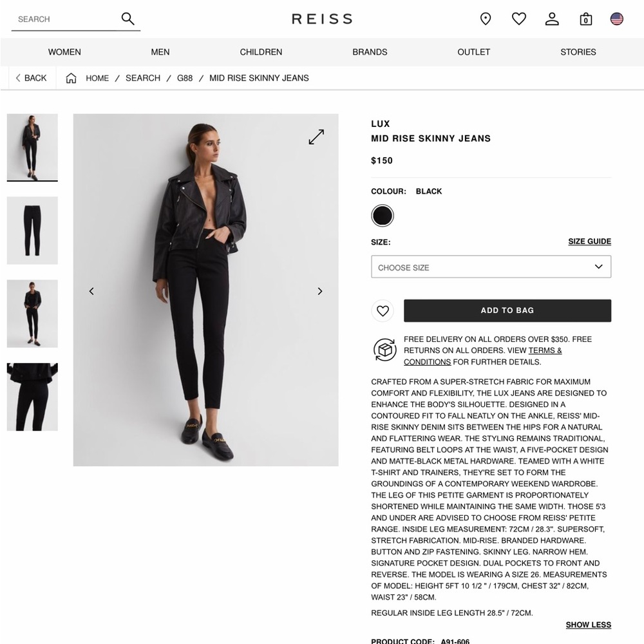Image resolution: width=644 pixels, height=644 pixels.
Task: Click the US flag country selector
Action: pos(616,19)
